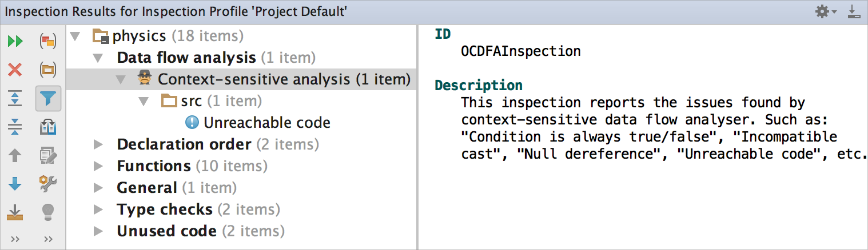Image resolution: width=868 pixels, height=250 pixels.
Task: Expand the Declaration order group
Action: click(98, 145)
